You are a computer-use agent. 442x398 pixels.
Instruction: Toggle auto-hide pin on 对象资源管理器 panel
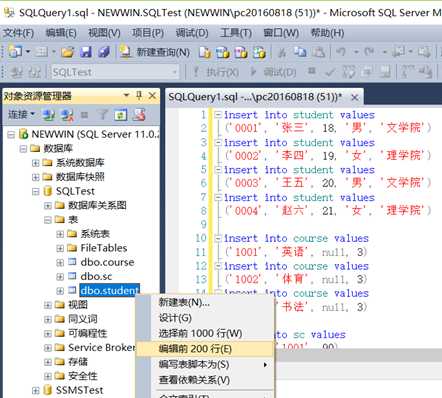(139, 96)
